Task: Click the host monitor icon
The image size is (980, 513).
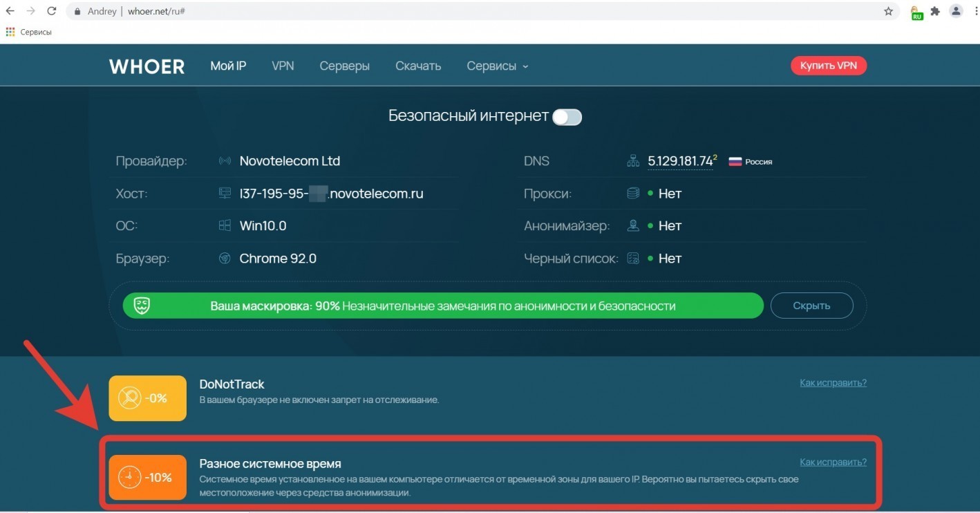Action: click(225, 194)
